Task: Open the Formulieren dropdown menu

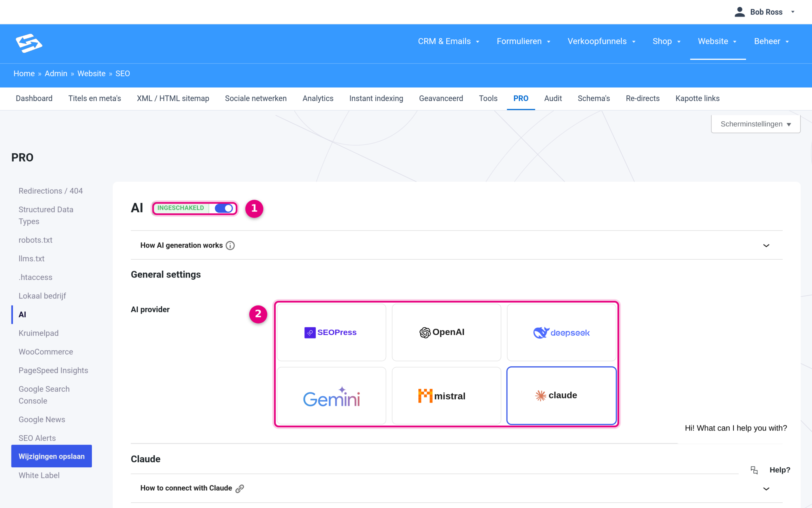Action: pos(523,41)
